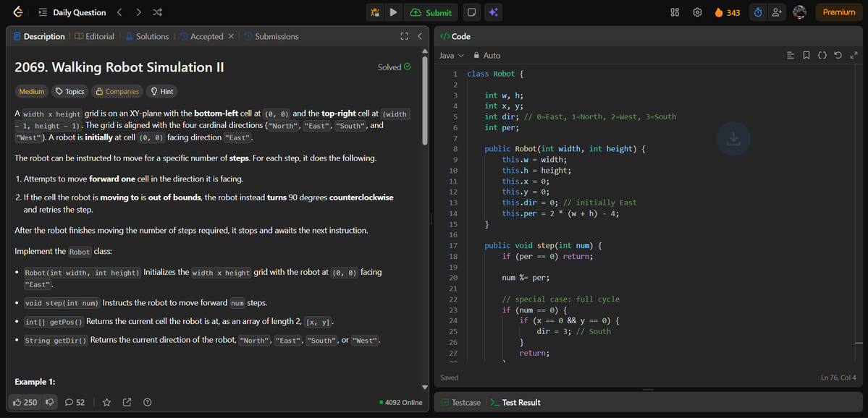Click the Code panel header tab
Screen dimensions: 868x418
click(x=455, y=36)
